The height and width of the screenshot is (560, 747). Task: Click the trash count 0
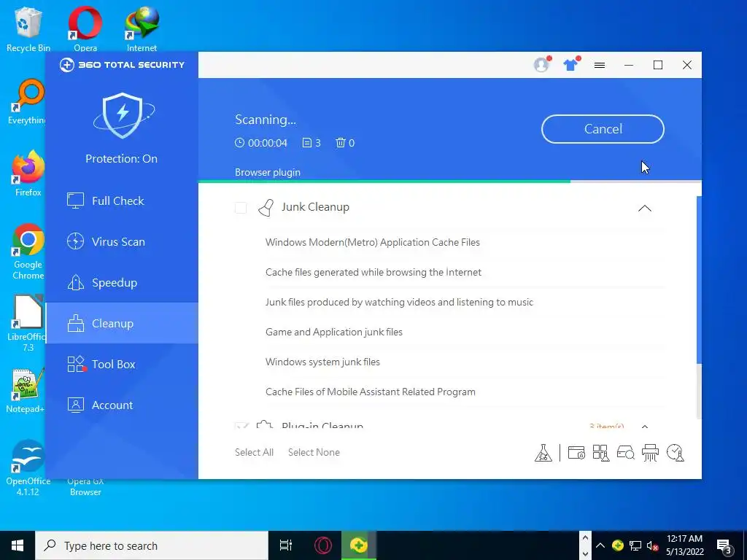tap(345, 143)
